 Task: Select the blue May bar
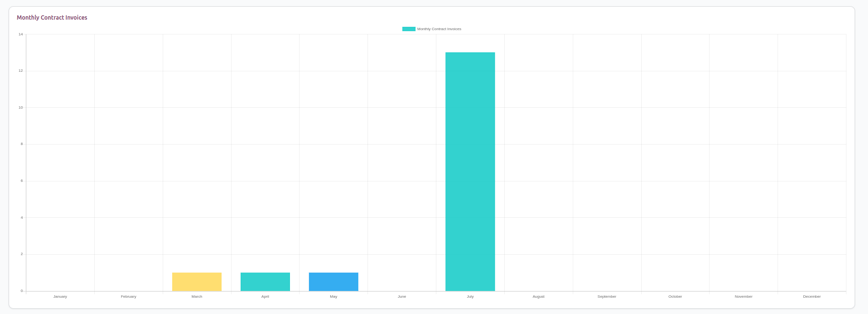[x=334, y=282]
